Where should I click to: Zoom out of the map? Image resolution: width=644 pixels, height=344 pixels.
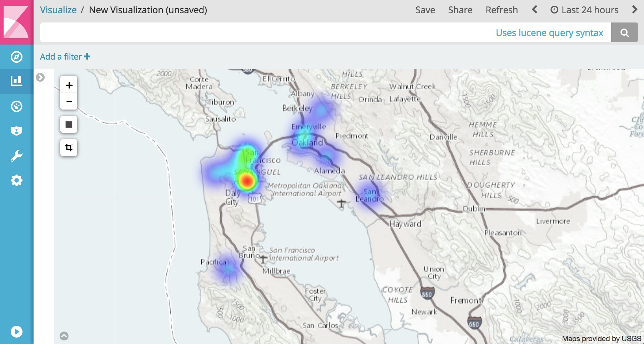coord(69,101)
